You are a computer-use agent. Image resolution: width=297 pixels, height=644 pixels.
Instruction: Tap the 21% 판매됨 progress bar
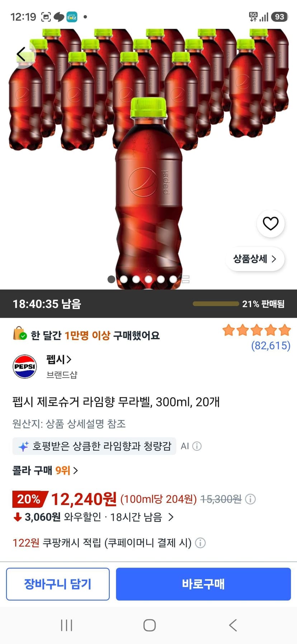click(x=216, y=304)
